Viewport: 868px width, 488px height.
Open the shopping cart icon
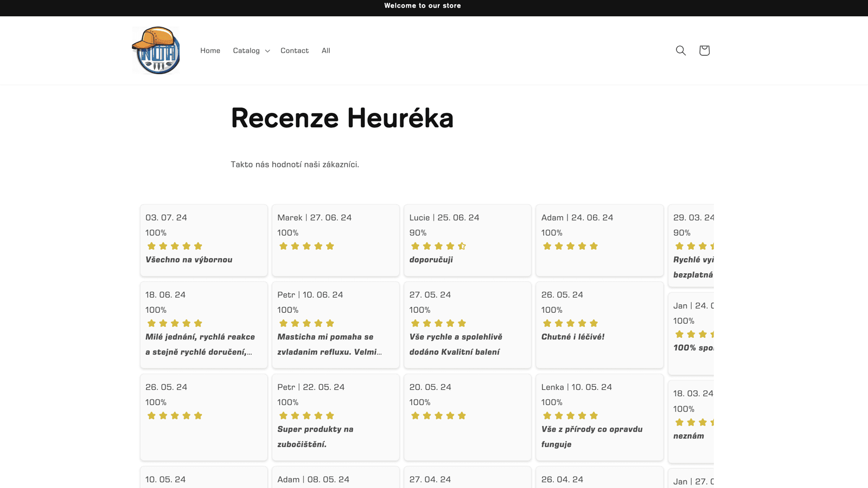(704, 50)
